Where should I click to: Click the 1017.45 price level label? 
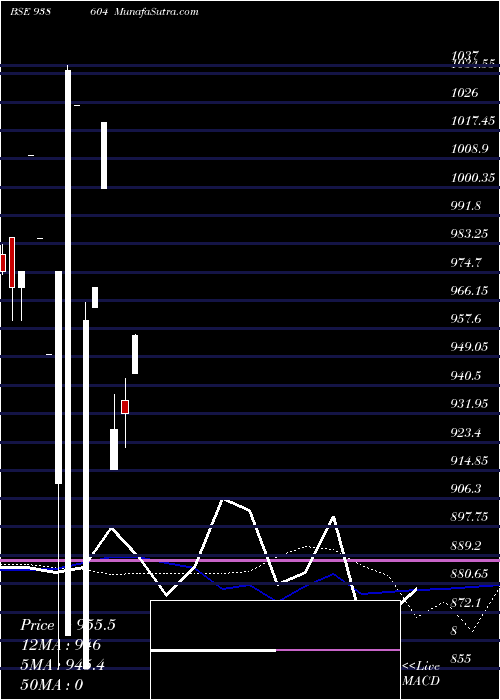point(473,121)
